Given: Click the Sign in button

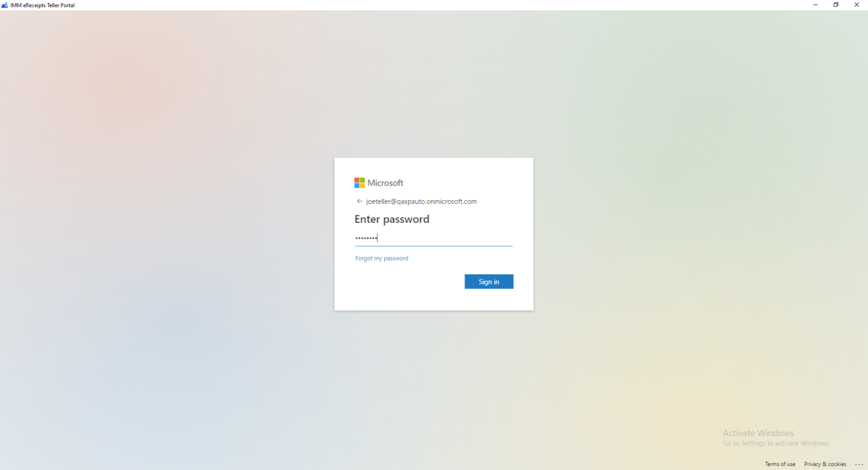Looking at the screenshot, I should click(489, 281).
